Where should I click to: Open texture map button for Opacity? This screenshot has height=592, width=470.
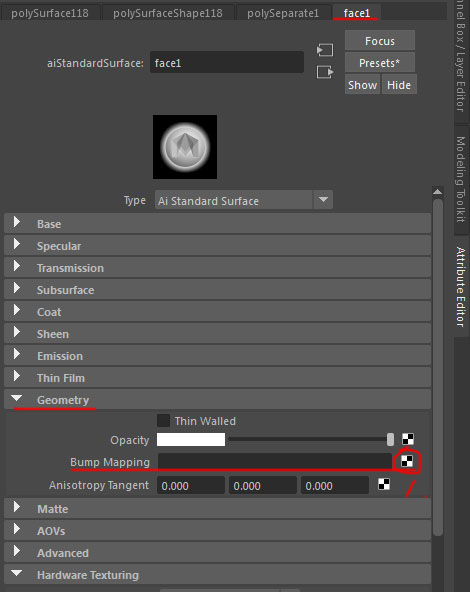[408, 439]
